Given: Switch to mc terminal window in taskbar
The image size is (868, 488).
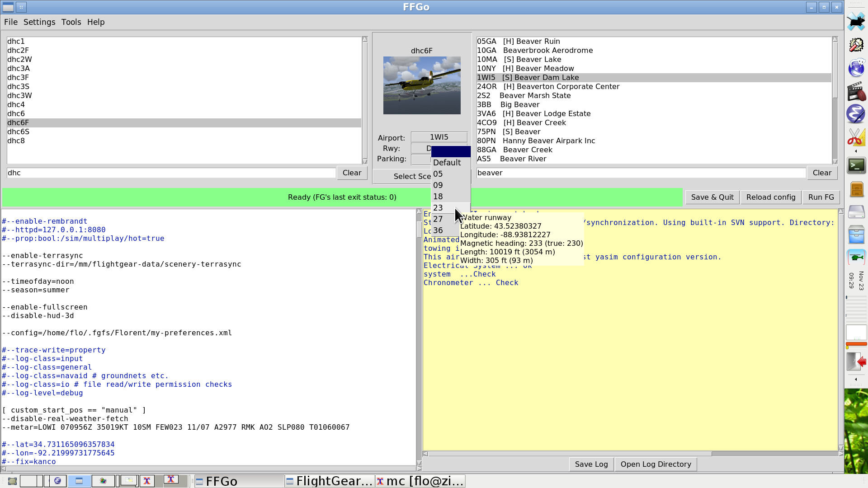Looking at the screenshot, I should tap(420, 481).
